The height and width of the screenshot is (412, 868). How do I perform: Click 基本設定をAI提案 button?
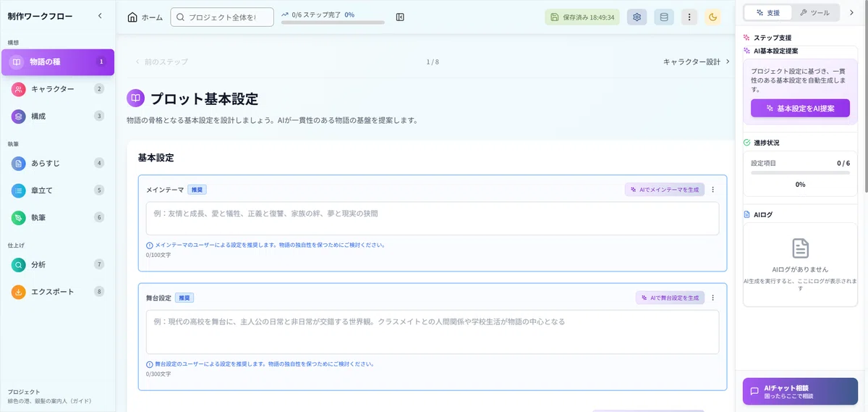[x=800, y=108]
